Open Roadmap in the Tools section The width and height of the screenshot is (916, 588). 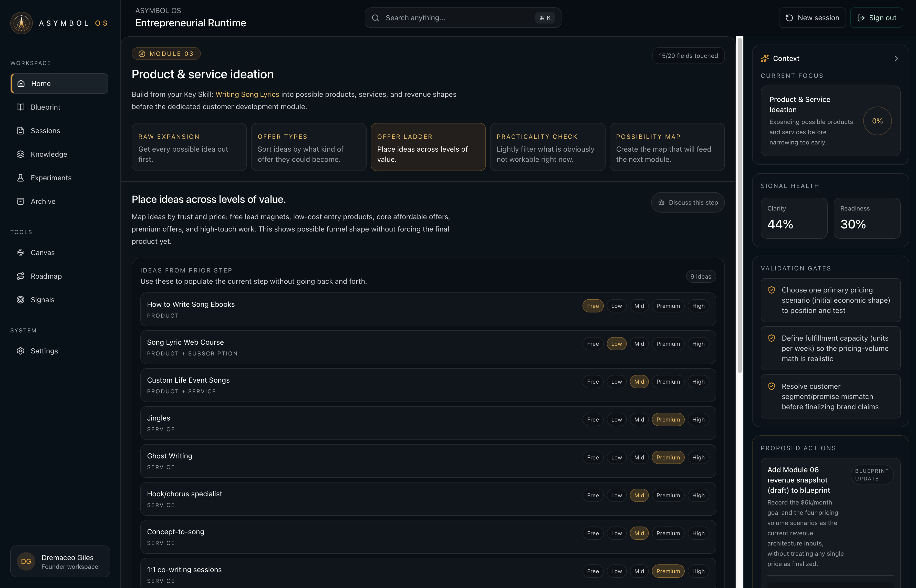coord(59,276)
